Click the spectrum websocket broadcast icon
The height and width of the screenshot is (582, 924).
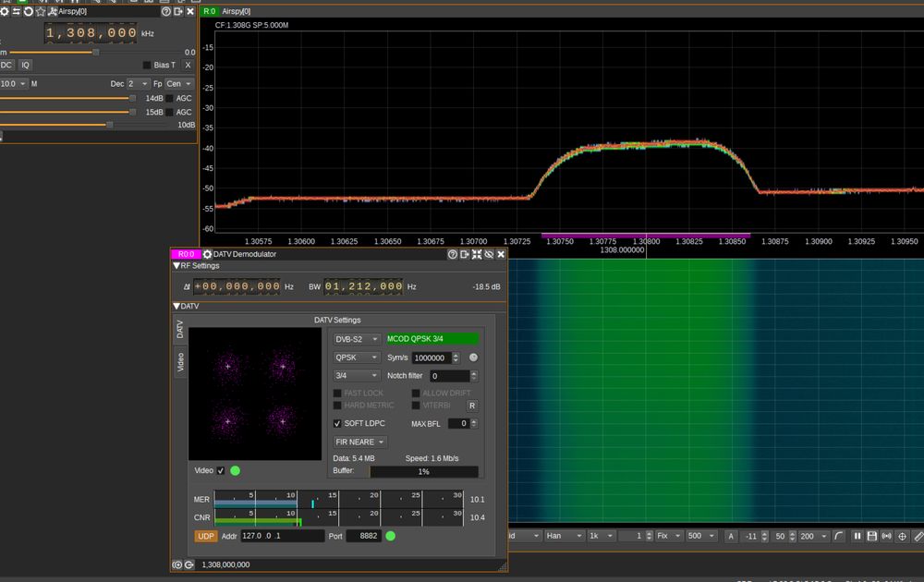886,536
